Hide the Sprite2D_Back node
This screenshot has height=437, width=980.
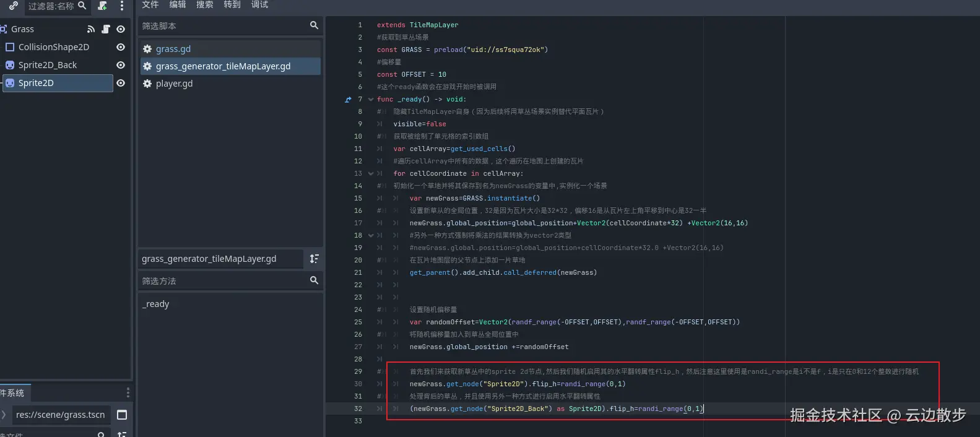click(121, 65)
